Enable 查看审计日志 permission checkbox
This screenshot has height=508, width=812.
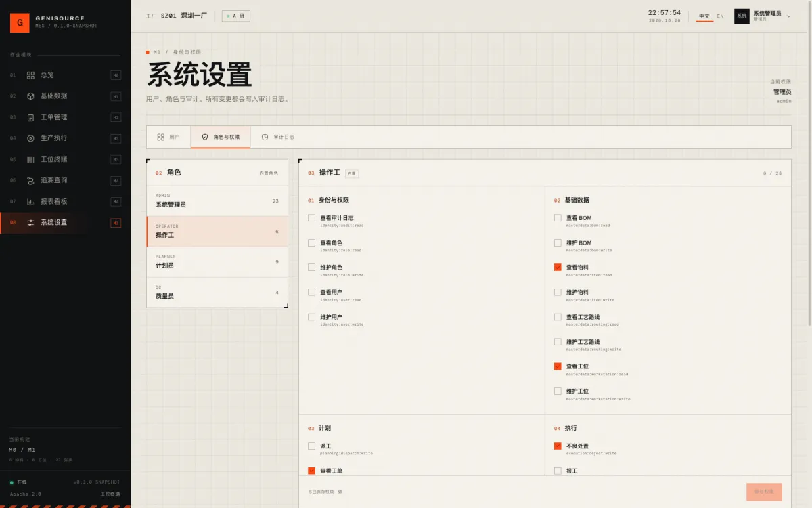(311, 218)
